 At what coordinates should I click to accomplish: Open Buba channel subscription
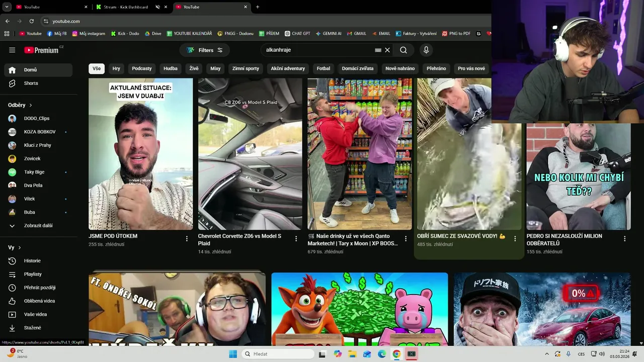pos(38,212)
